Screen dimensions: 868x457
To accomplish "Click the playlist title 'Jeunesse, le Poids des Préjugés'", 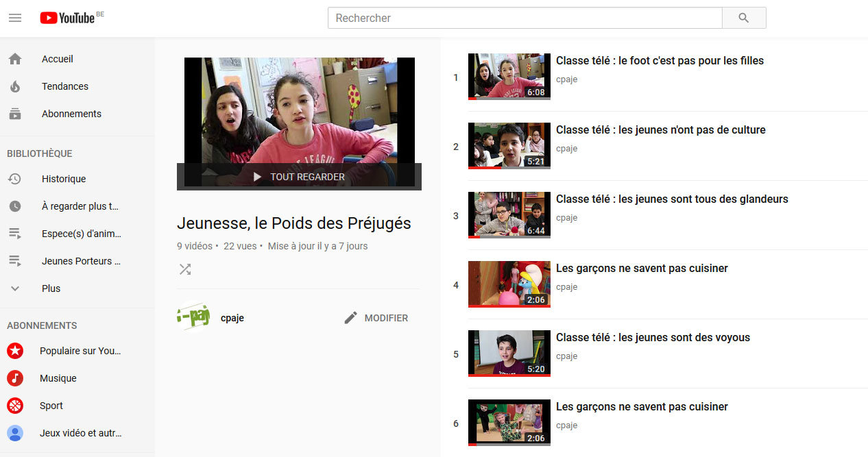I will tap(294, 223).
